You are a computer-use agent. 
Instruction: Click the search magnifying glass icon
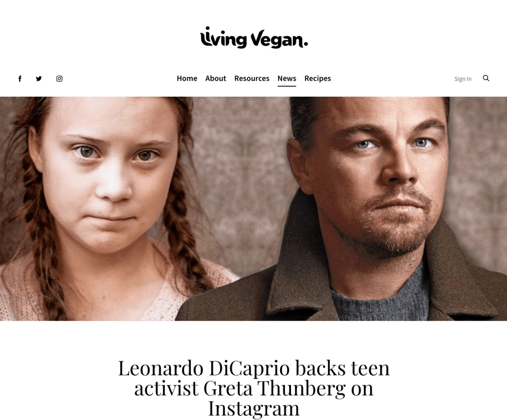pos(486,78)
